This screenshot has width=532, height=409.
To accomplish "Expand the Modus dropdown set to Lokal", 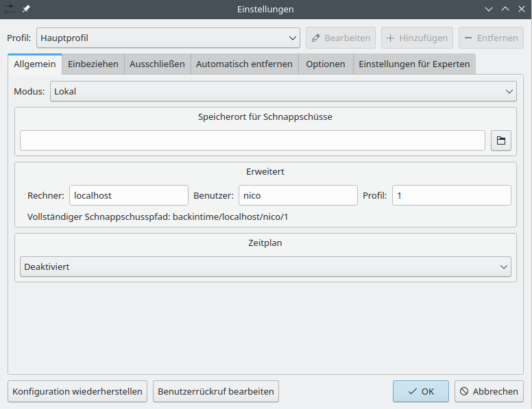I will click(x=283, y=91).
